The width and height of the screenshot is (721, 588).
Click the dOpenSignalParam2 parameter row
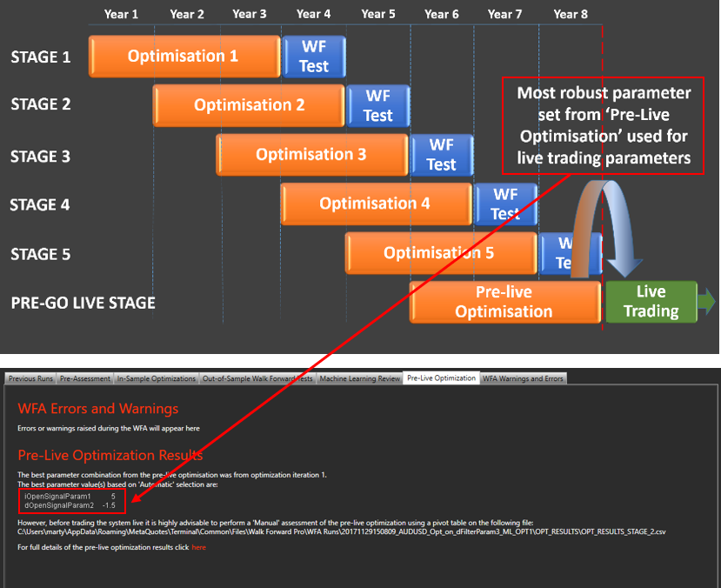click(70, 505)
